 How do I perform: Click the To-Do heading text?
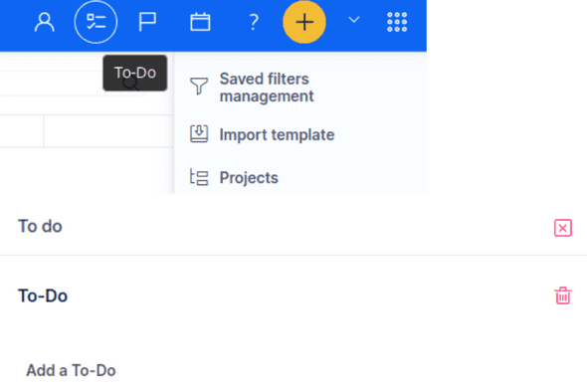(43, 295)
